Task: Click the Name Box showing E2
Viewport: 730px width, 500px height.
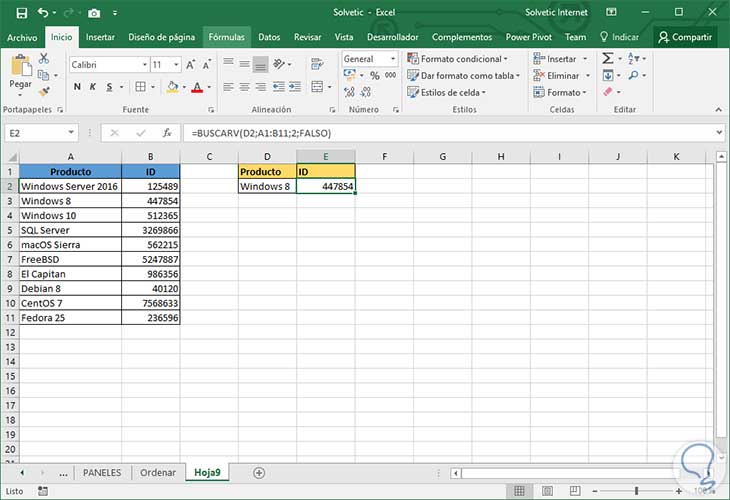Action: click(41, 133)
